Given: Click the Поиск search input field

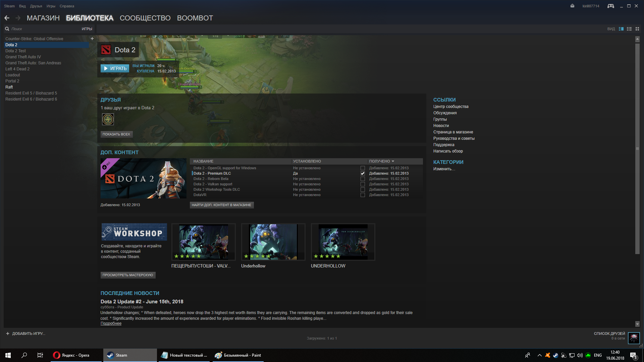Looking at the screenshot, I should pos(45,29).
